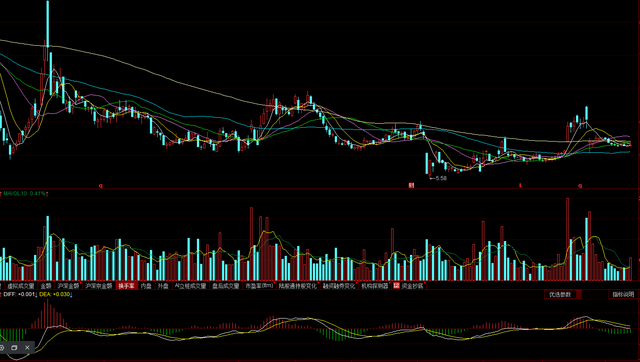Screen dimensions: 640x362
Task: Click the tallest red volume bar
Action: [567, 239]
